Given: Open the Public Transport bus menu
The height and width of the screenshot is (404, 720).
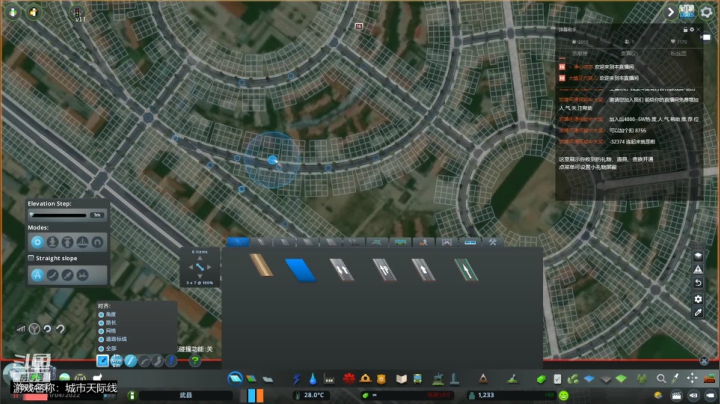Looking at the screenshot, I should tap(417, 379).
